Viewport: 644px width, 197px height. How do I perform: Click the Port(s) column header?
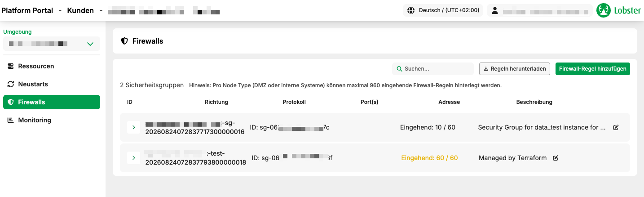click(x=370, y=102)
